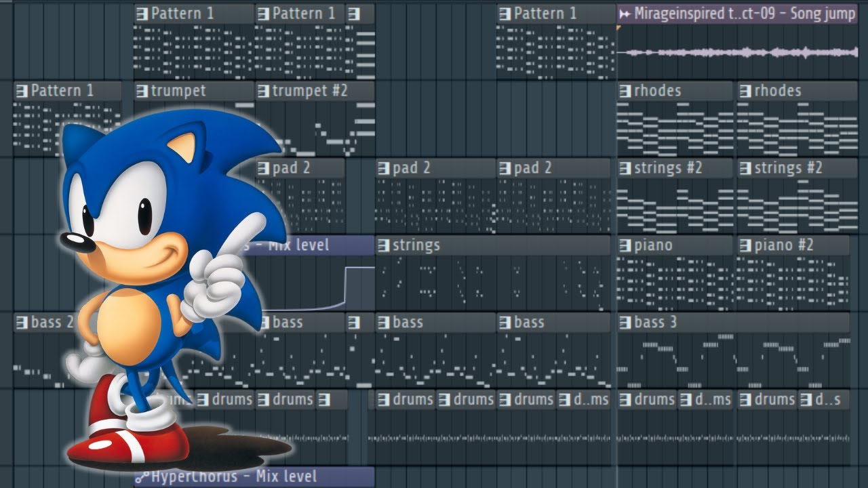This screenshot has width=868, height=488.
Task: Click the 'strings #2' title above piano #2
Action: (789, 168)
